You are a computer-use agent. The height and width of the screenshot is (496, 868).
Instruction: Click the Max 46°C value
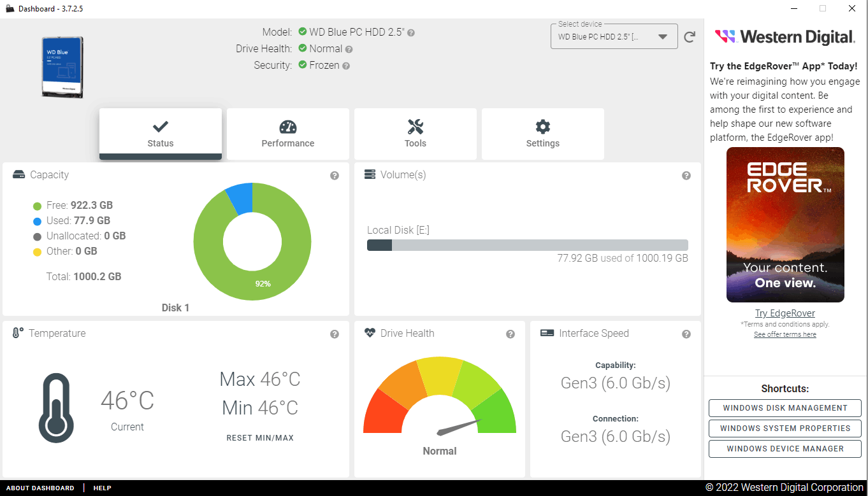point(260,379)
